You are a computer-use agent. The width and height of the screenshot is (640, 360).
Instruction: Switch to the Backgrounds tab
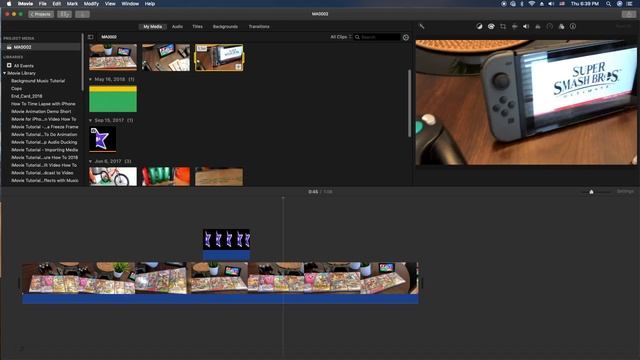pos(225,27)
